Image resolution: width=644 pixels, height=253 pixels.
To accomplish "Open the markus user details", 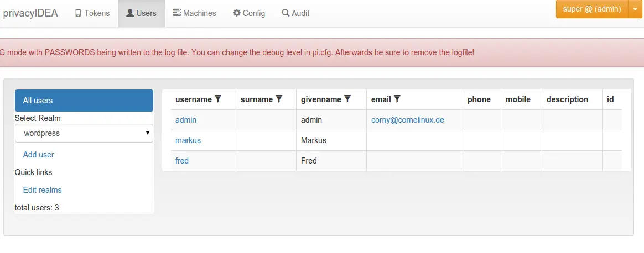I will click(x=188, y=140).
